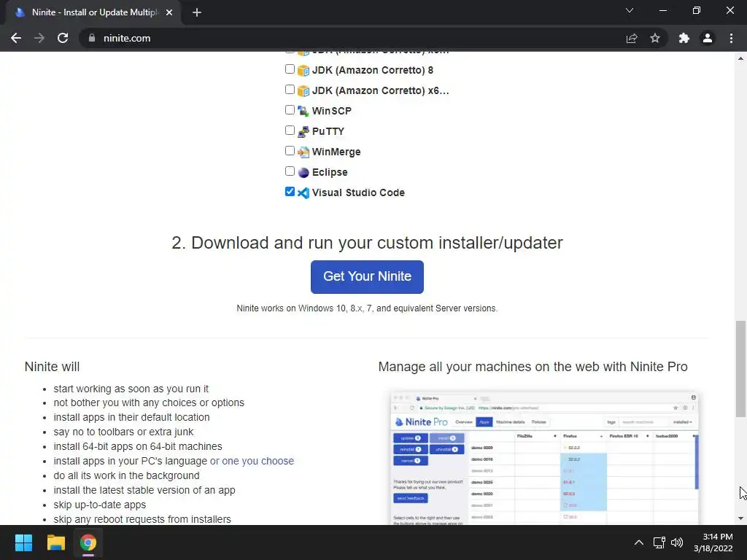Click the 'WinSCP' label

pos(332,111)
